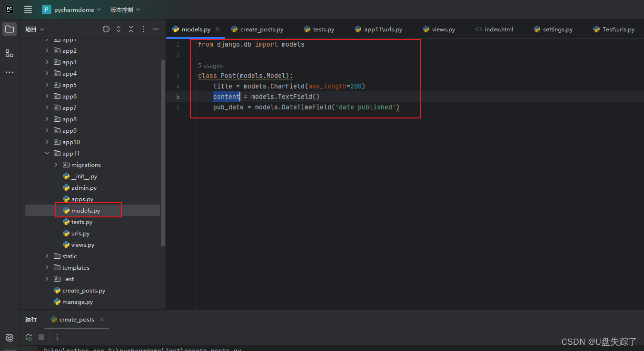This screenshot has width=644, height=351.
Task: Select the file in editor from source
Action: (x=106, y=29)
